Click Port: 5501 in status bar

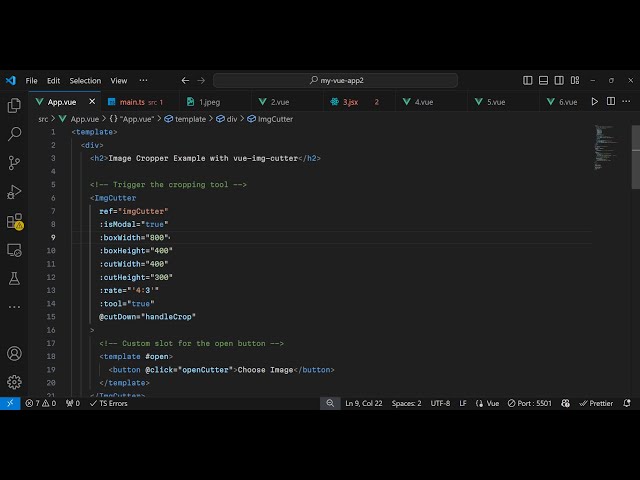[529, 403]
